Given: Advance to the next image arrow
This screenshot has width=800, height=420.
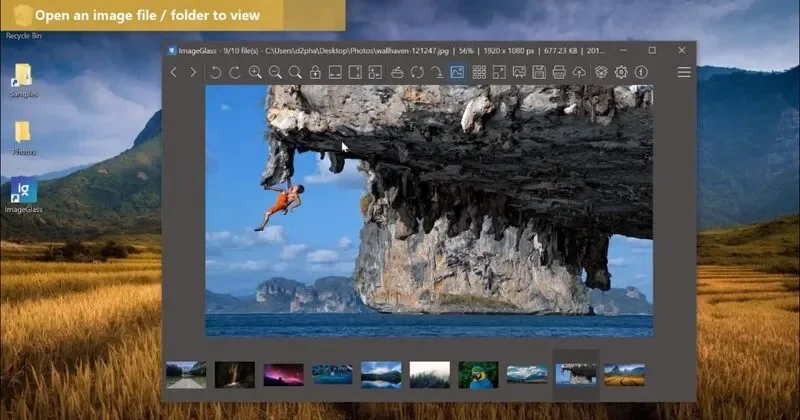Looking at the screenshot, I should pyautogui.click(x=193, y=72).
